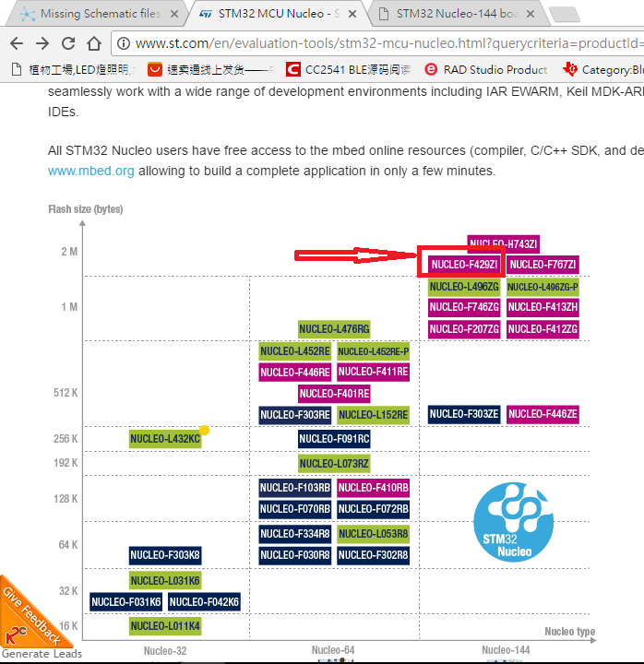Pick the NUCLEO-F446RE board

295,373
